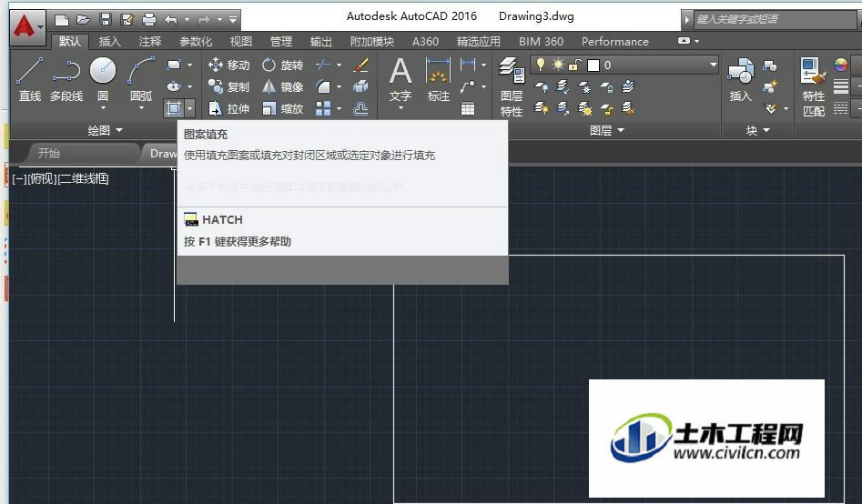The image size is (862, 504).
Task: Click the Match Properties (特性匹配) icon
Action: tap(814, 86)
